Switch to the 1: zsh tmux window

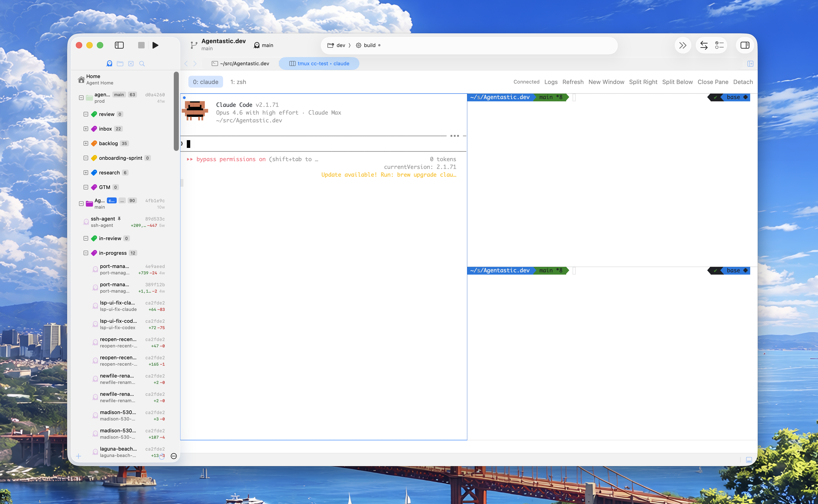click(x=238, y=82)
